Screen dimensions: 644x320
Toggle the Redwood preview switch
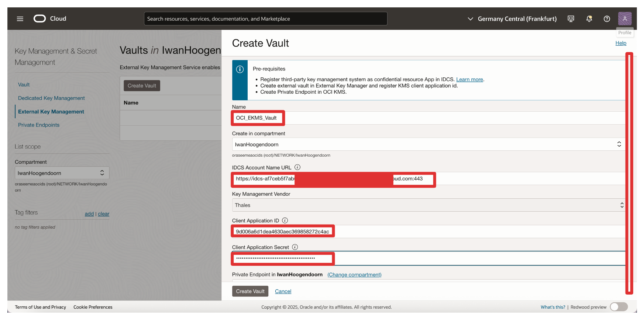619,307
